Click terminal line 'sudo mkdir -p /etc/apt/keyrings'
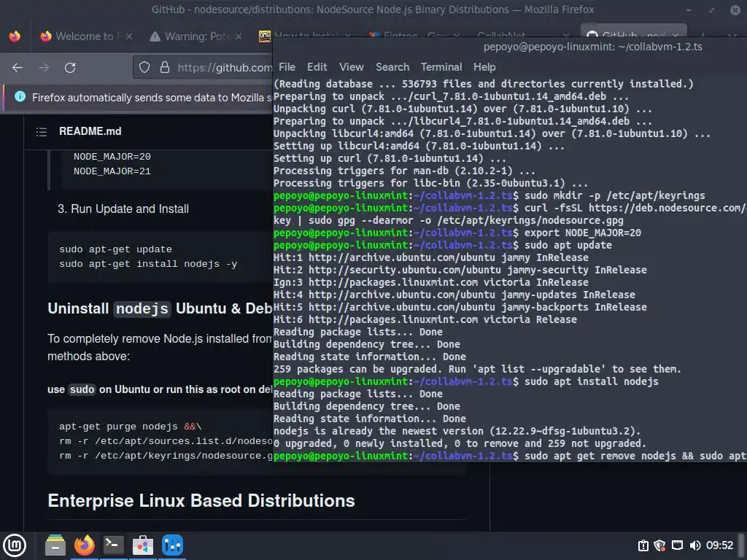The width and height of the screenshot is (747, 560). point(614,195)
